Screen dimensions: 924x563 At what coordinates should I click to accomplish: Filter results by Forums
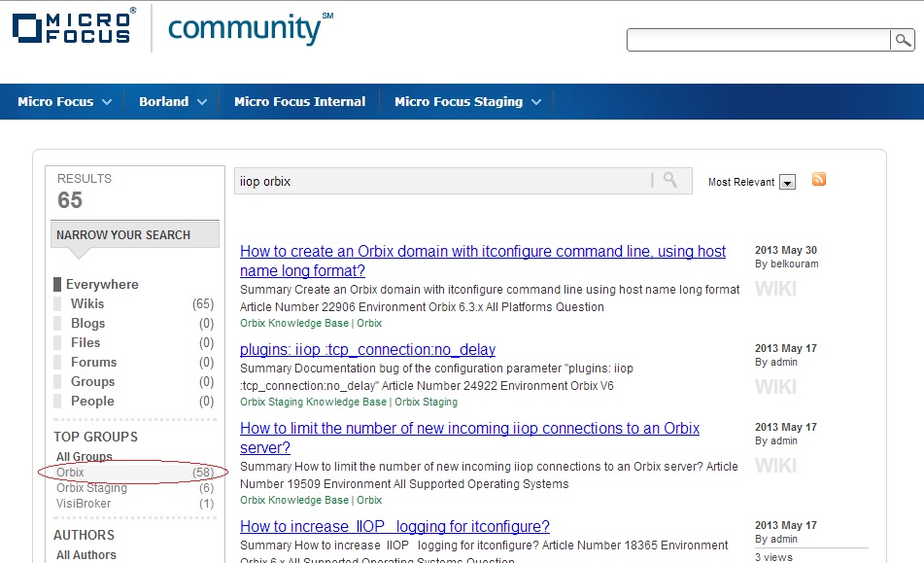[x=93, y=362]
